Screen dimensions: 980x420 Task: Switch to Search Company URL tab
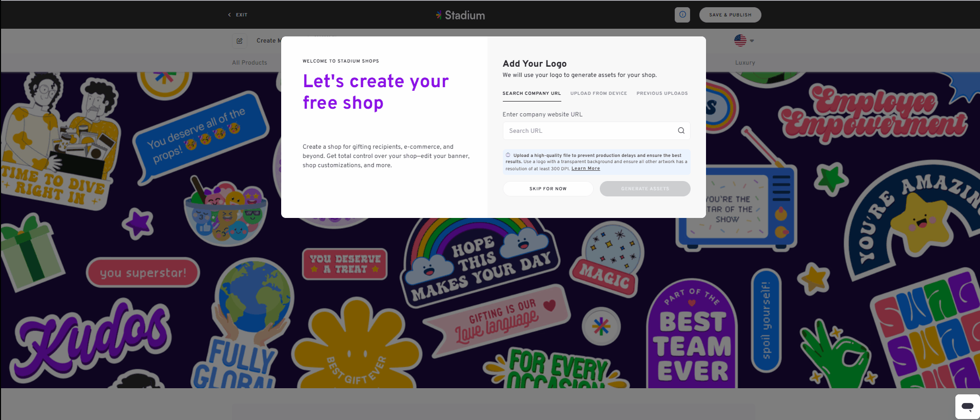532,93
